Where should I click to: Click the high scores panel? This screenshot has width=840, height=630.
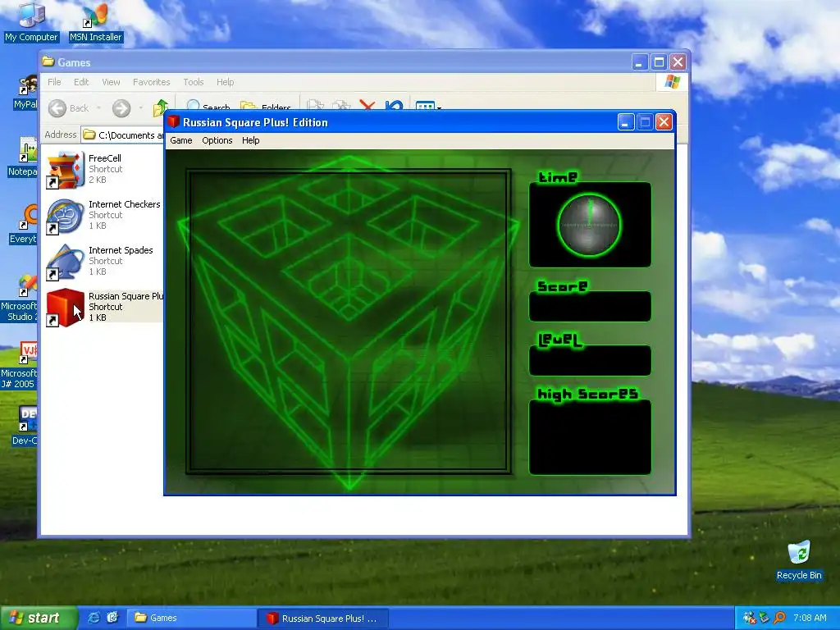590,437
